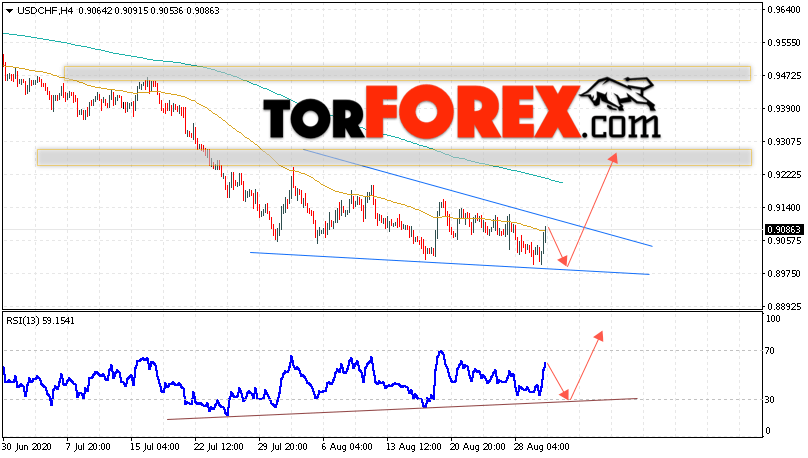
Task: Click the 0.91400 price axis label
Action: [784, 208]
